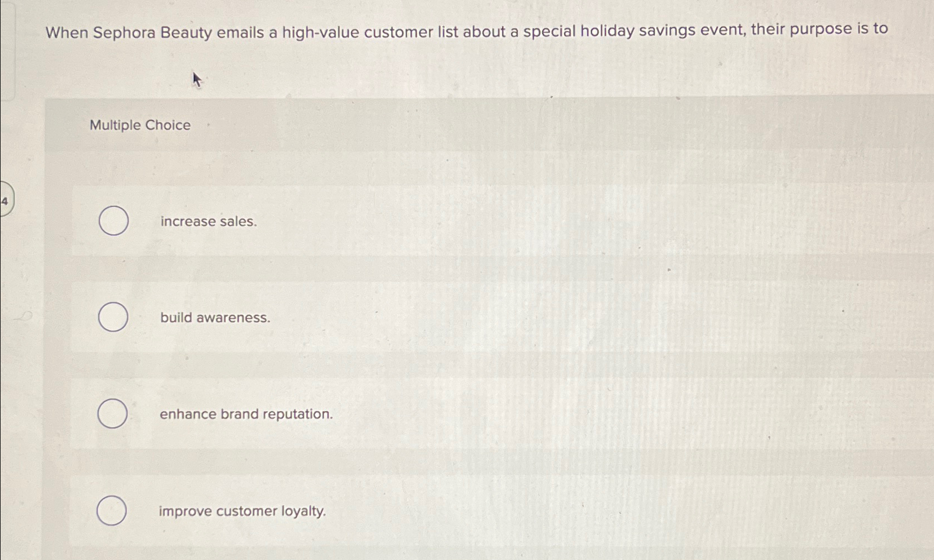The height and width of the screenshot is (560, 934).
Task: Select the radio button for improve customer loyalty
Action: coord(113,510)
